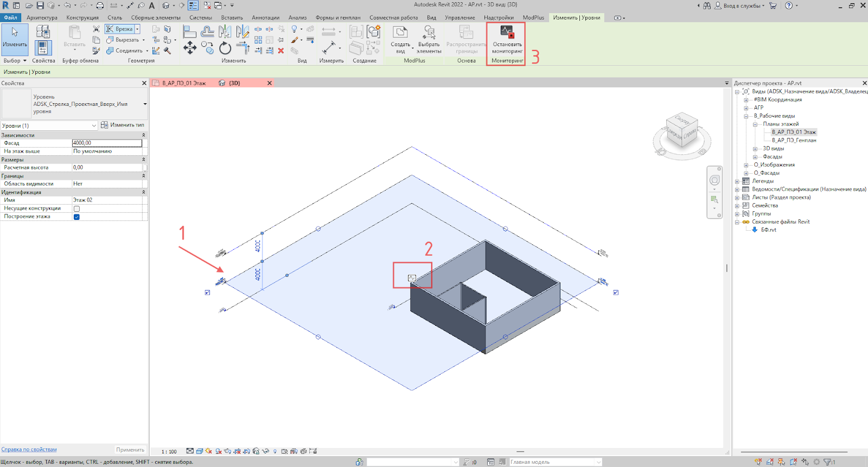This screenshot has width=868, height=467.
Task: Switch to the ModPlus ribbon tab
Action: [533, 17]
